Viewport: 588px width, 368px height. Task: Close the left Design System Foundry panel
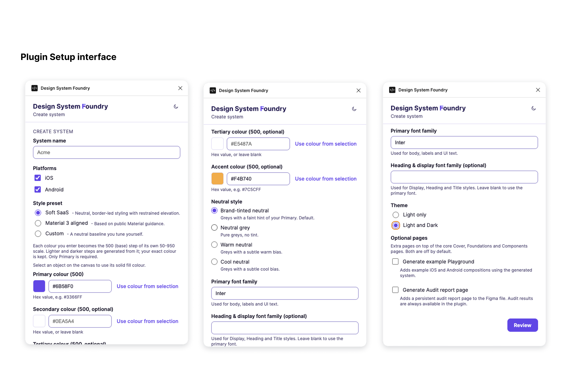coord(180,88)
